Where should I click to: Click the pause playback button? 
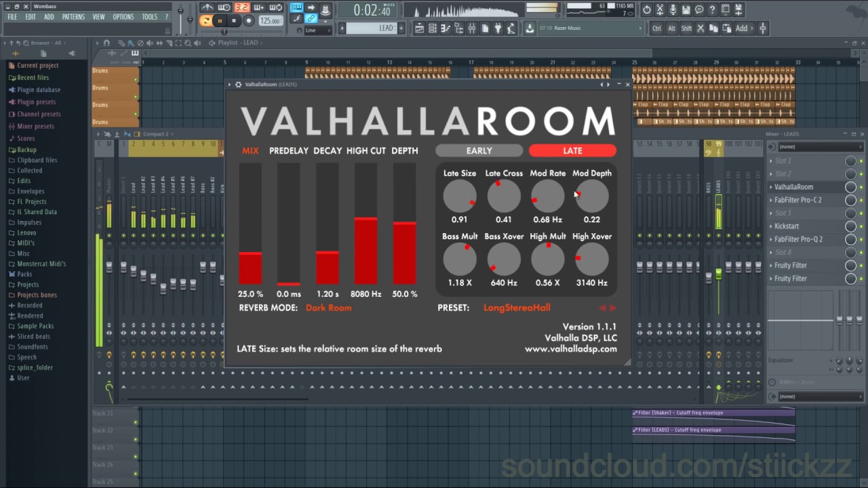[220, 20]
